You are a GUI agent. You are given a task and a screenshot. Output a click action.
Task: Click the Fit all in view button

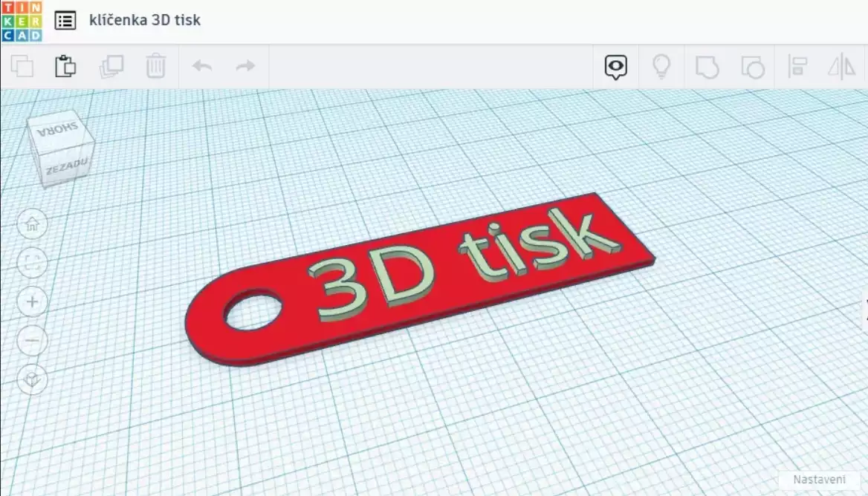32,263
